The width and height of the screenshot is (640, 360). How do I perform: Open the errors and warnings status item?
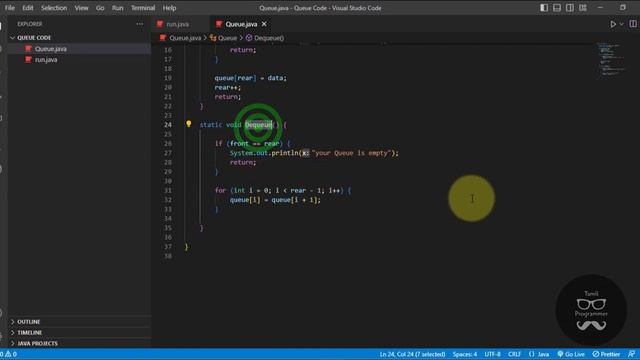point(9,354)
